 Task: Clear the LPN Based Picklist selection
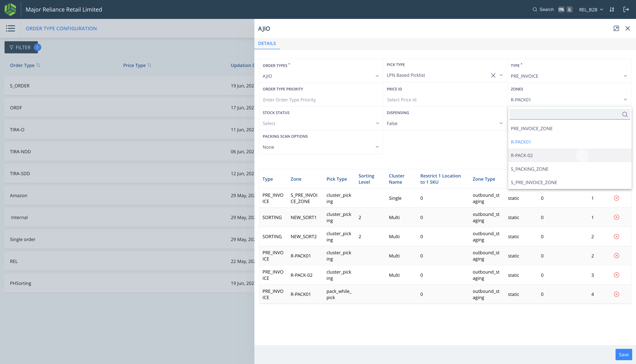(493, 75)
